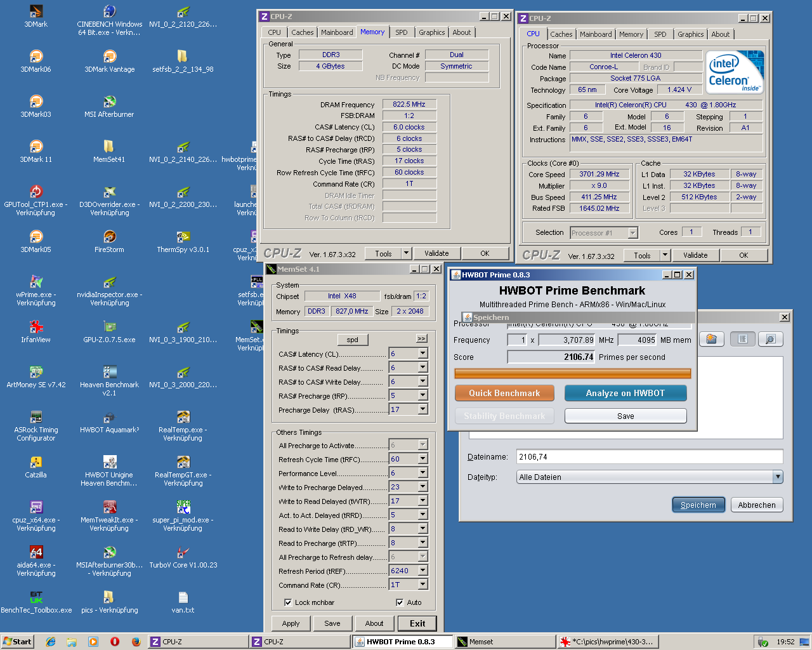Launch GPU-Z.0.7.5.exe icon
The width and height of the screenshot is (812, 650).
(x=109, y=332)
